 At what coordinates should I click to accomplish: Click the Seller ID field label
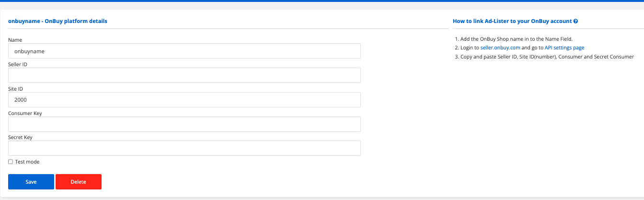(18, 64)
